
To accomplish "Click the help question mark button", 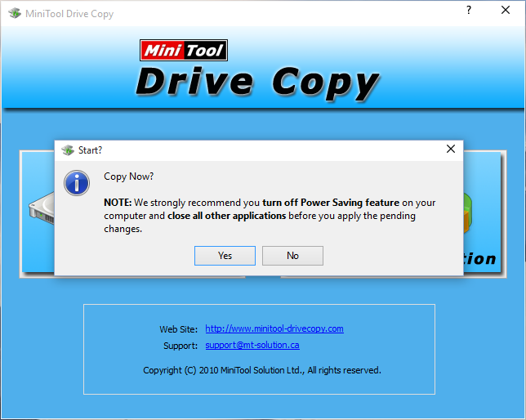I will coord(469,10).
